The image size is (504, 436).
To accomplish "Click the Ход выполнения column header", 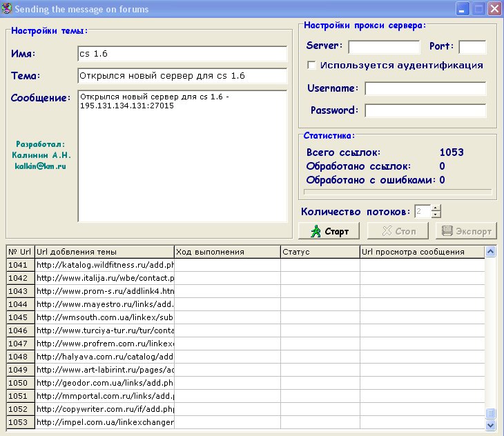I will click(x=228, y=252).
